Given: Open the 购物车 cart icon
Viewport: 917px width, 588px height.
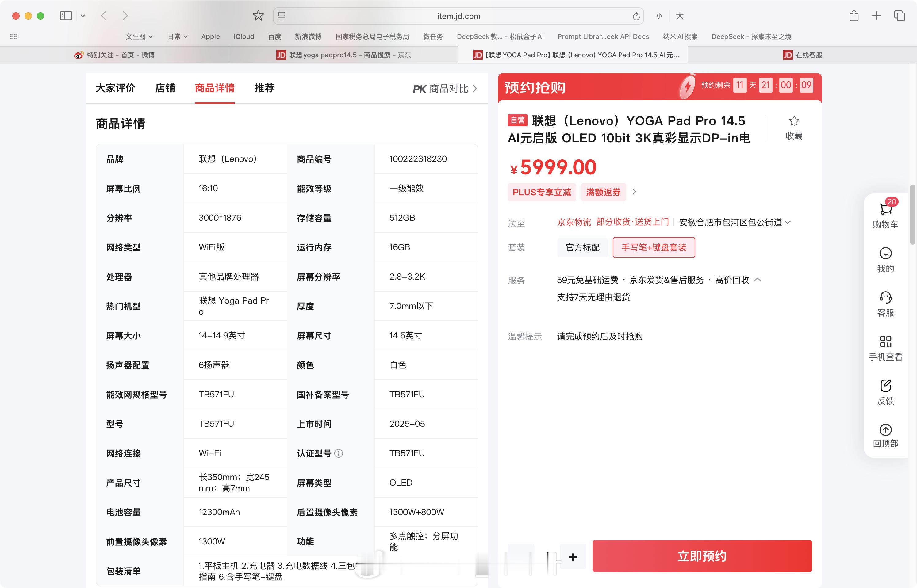Looking at the screenshot, I should tap(885, 209).
